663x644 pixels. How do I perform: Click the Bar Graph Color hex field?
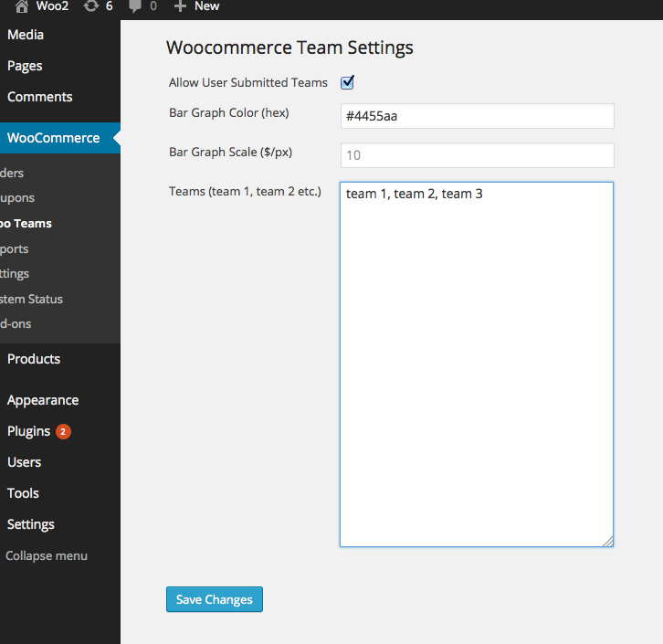476,116
